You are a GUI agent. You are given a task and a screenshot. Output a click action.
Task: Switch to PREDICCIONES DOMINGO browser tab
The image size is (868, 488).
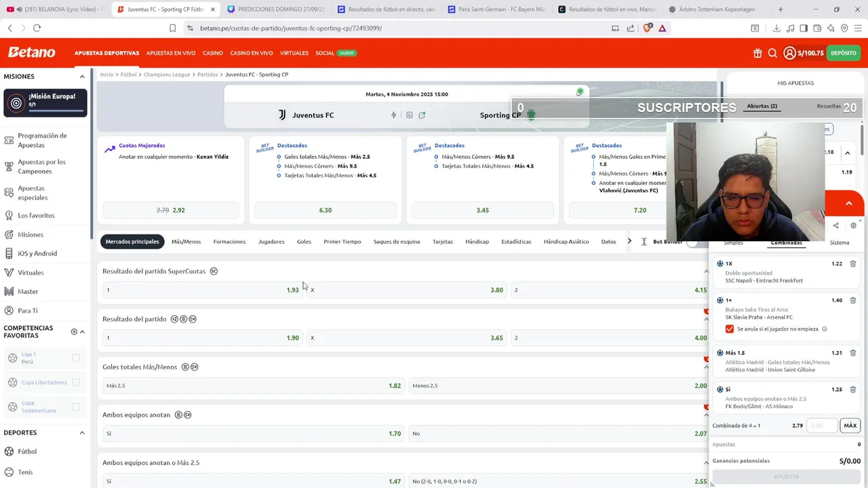(x=276, y=9)
